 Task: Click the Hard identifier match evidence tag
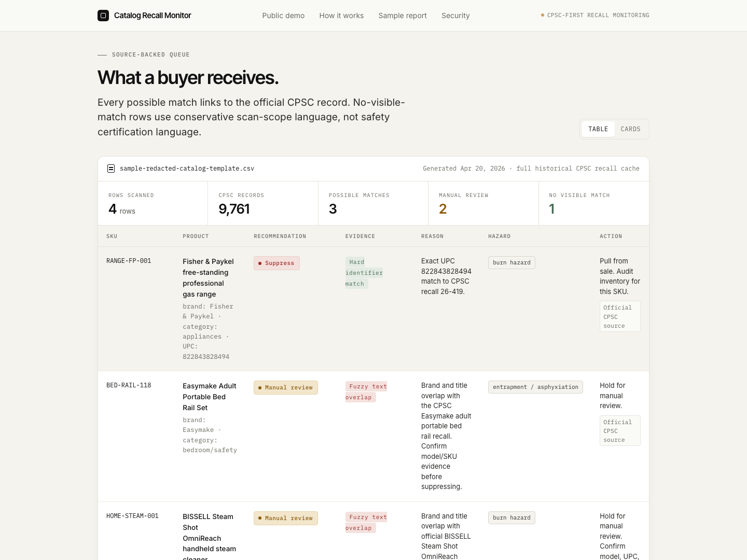364,273
